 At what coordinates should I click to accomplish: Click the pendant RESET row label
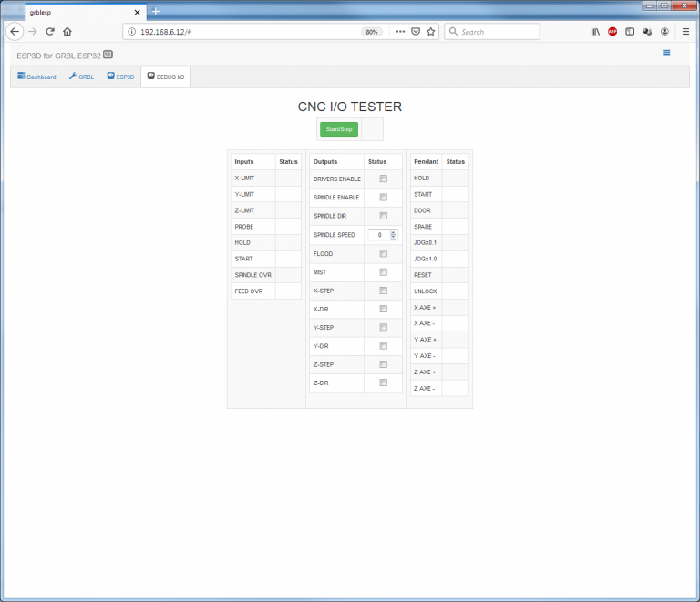[422, 275]
